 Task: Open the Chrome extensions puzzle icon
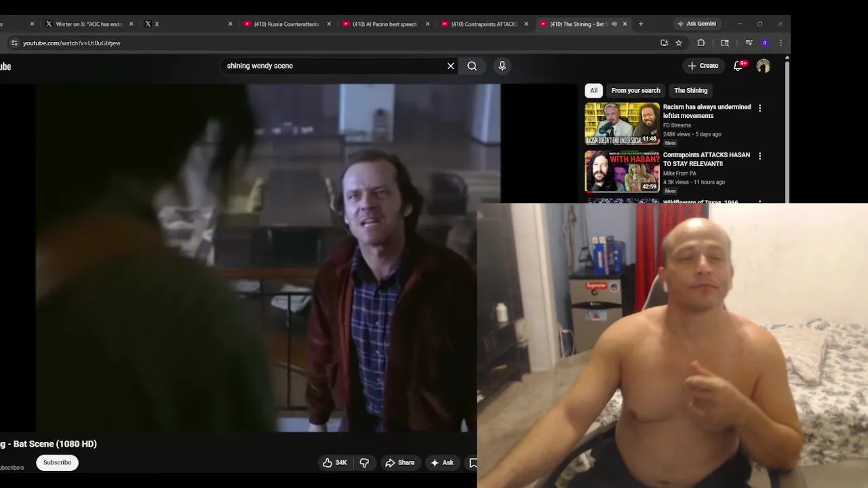[701, 43]
